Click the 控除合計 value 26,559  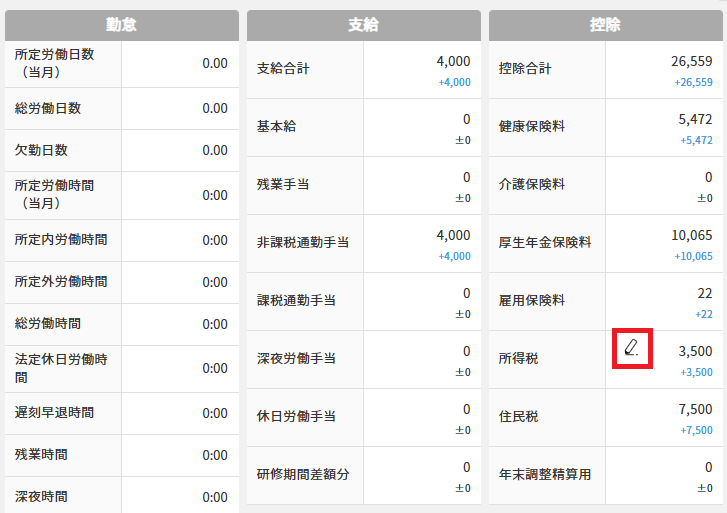(691, 61)
